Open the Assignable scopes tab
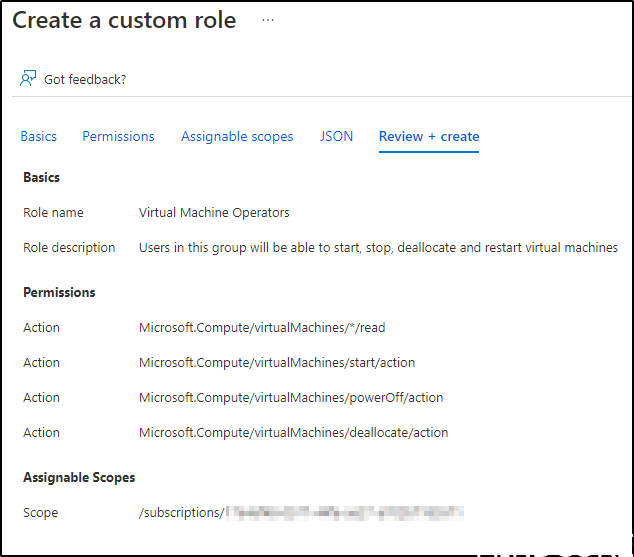Image resolution: width=634 pixels, height=557 pixels. coord(237,137)
